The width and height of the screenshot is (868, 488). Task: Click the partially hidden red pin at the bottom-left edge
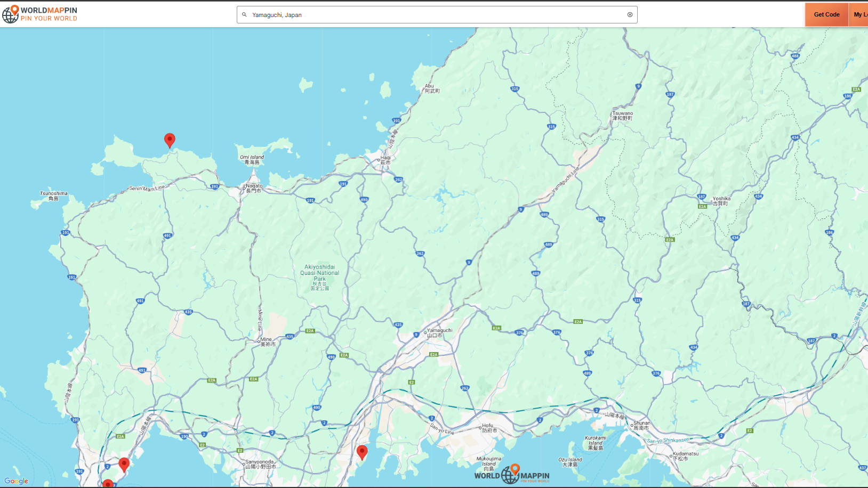(x=108, y=484)
